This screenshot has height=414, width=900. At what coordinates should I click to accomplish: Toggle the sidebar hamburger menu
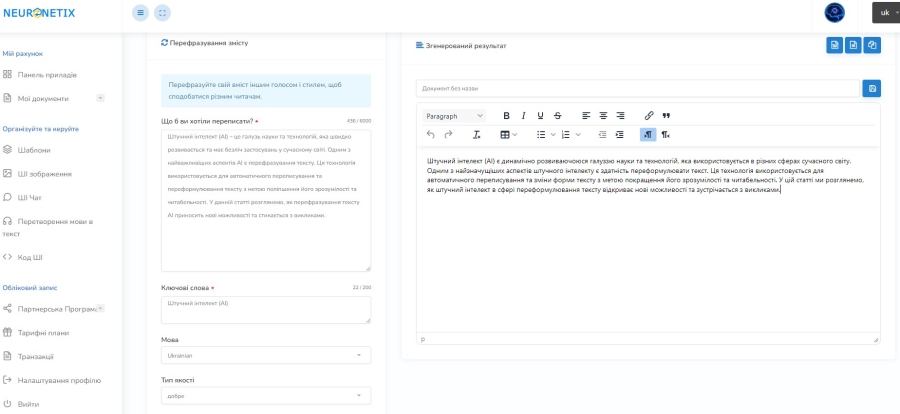pyautogui.click(x=141, y=13)
